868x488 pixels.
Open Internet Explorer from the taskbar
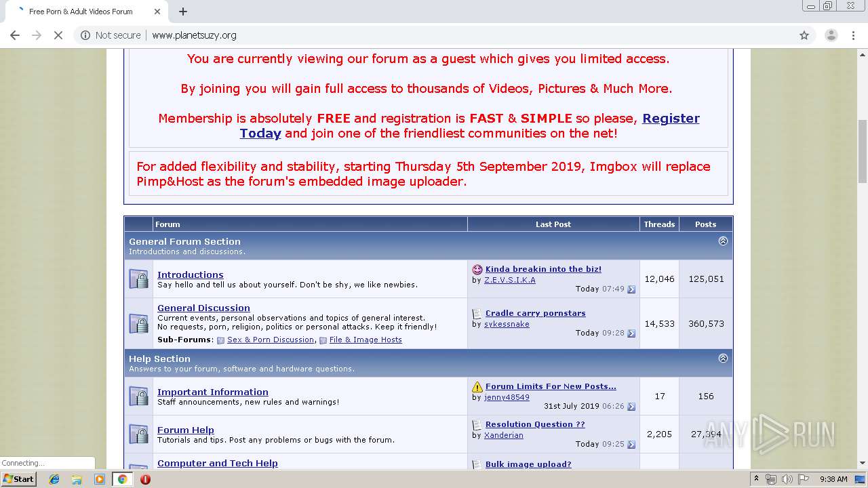(54, 479)
